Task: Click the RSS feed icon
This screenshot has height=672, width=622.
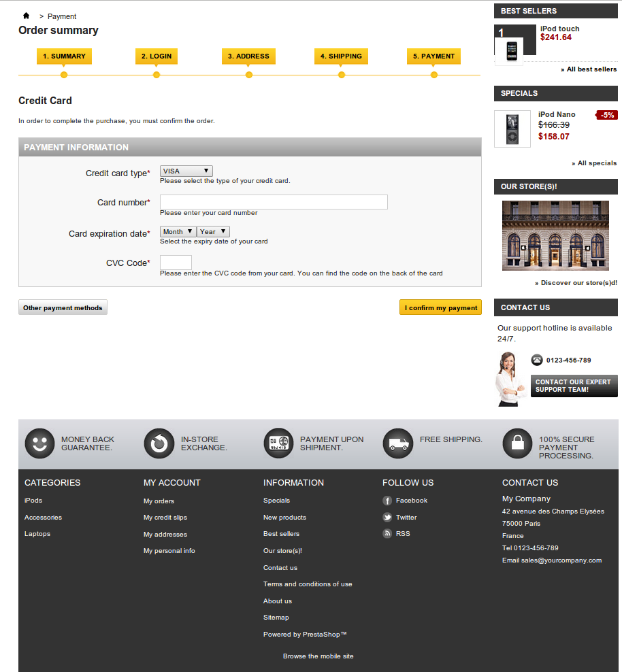Action: 387,534
